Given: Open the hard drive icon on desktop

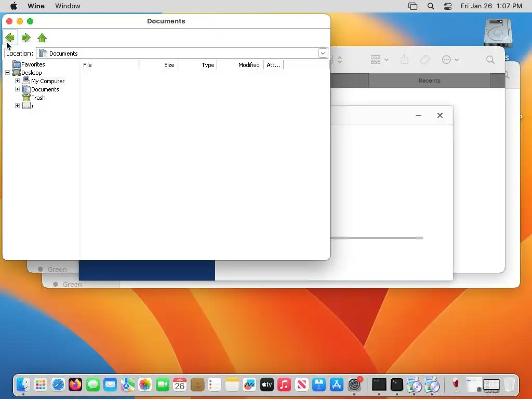Looking at the screenshot, I should (x=498, y=33).
